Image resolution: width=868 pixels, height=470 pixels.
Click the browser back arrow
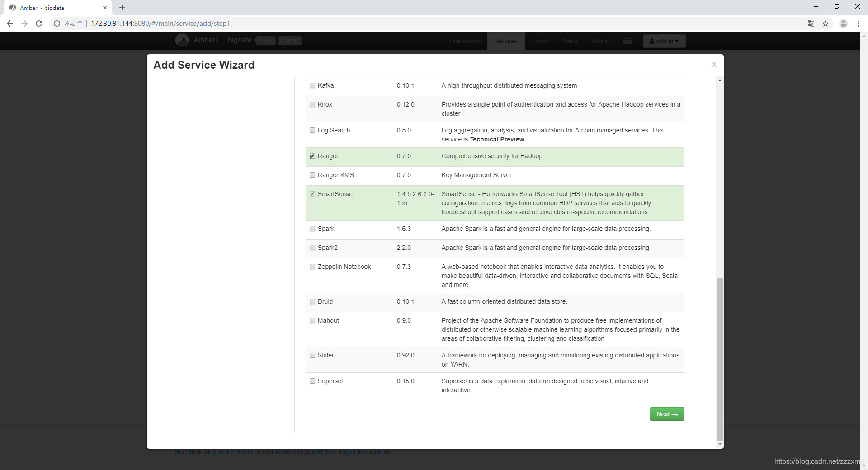tap(10, 23)
